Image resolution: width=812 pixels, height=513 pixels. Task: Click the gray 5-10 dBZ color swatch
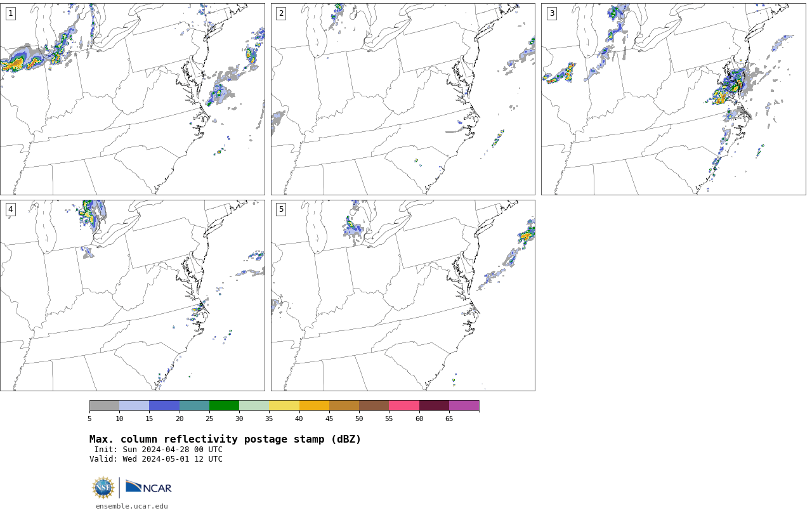[x=104, y=406]
